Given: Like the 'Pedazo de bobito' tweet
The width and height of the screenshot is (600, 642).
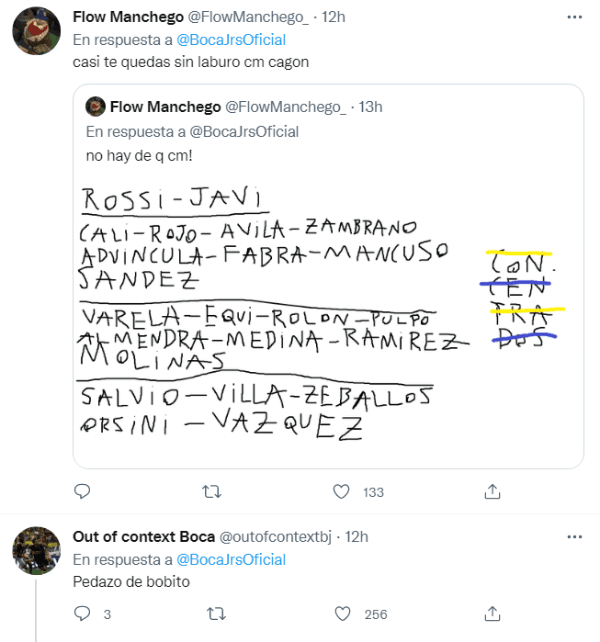Looking at the screenshot, I should click(x=341, y=614).
